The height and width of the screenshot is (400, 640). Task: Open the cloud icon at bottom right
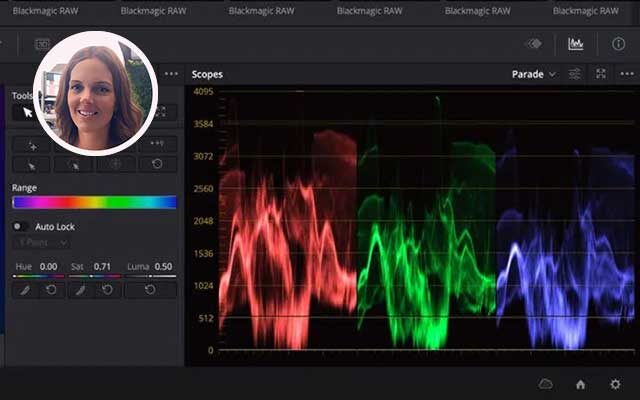[x=545, y=384]
